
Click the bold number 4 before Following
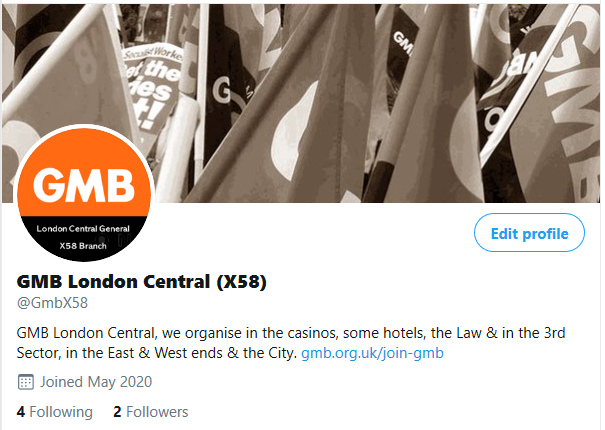[x=21, y=412]
